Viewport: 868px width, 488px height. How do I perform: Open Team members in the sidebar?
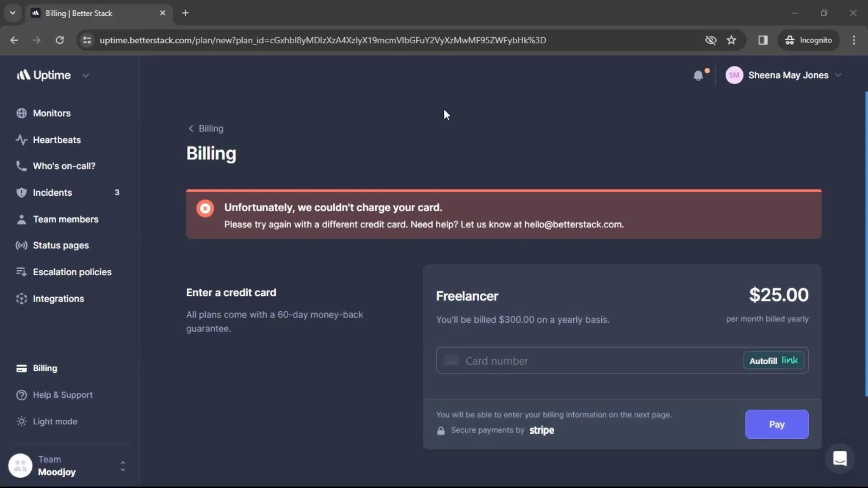tap(66, 219)
